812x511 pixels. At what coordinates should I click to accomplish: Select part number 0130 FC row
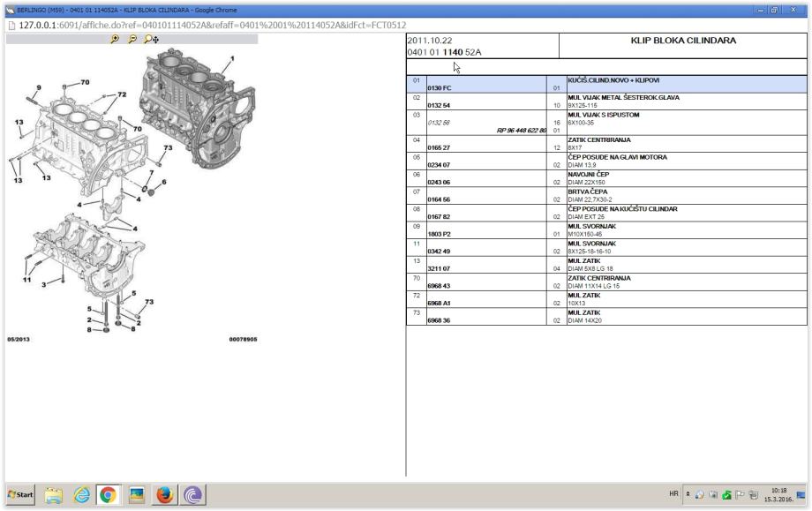click(440, 88)
